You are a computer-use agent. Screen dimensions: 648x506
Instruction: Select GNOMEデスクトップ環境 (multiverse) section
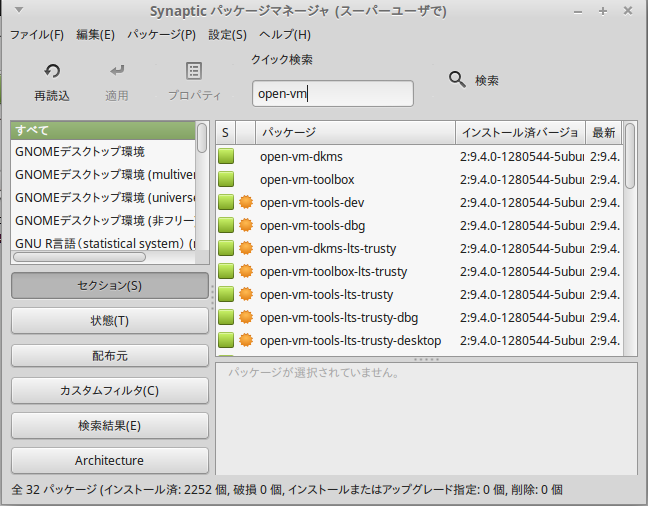click(103, 175)
